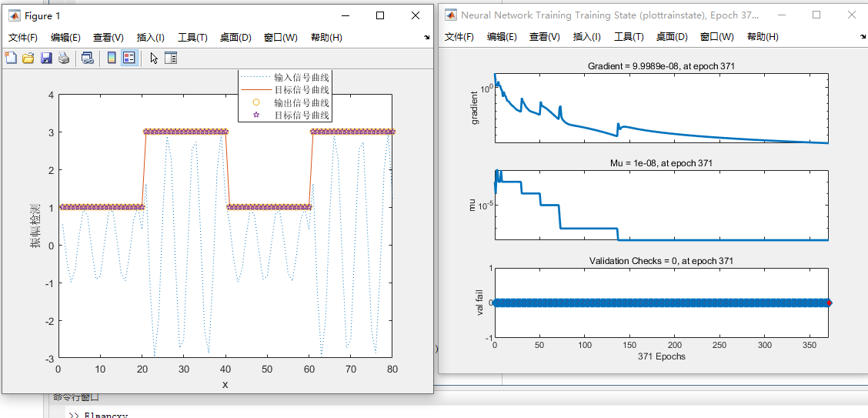Click the 振幅检测 y-axis label
868x418 pixels.
[35, 227]
